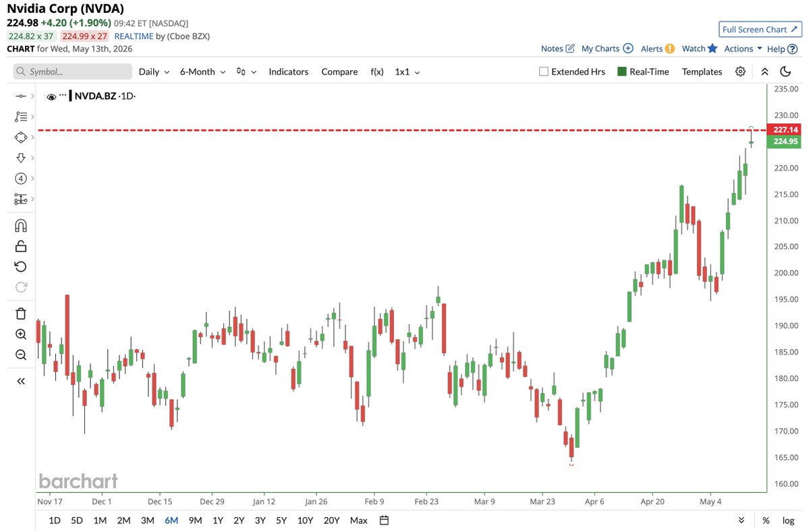Toggle log scale button
Image resolution: width=809 pixels, height=532 pixels.
788,520
